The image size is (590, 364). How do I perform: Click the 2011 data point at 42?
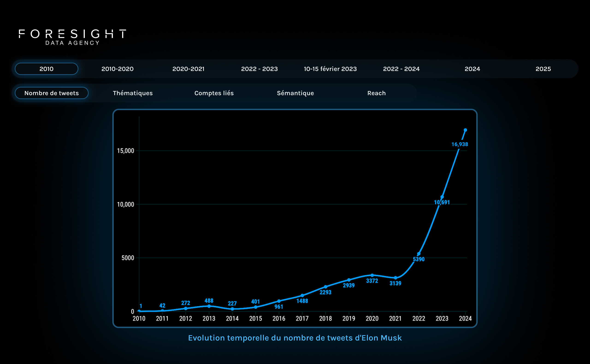tap(162, 311)
